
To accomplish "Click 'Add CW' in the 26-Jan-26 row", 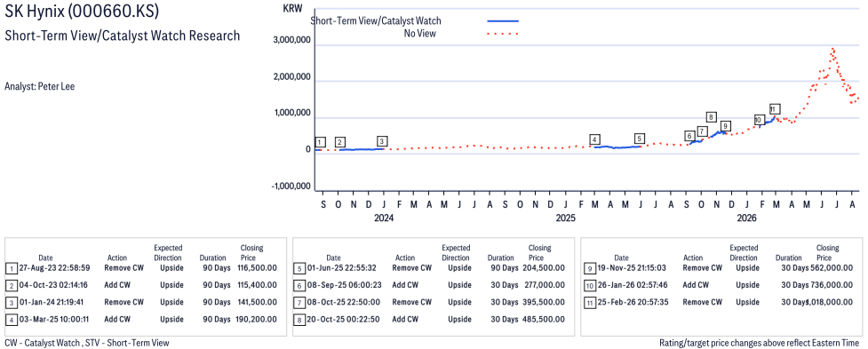I will [696, 285].
